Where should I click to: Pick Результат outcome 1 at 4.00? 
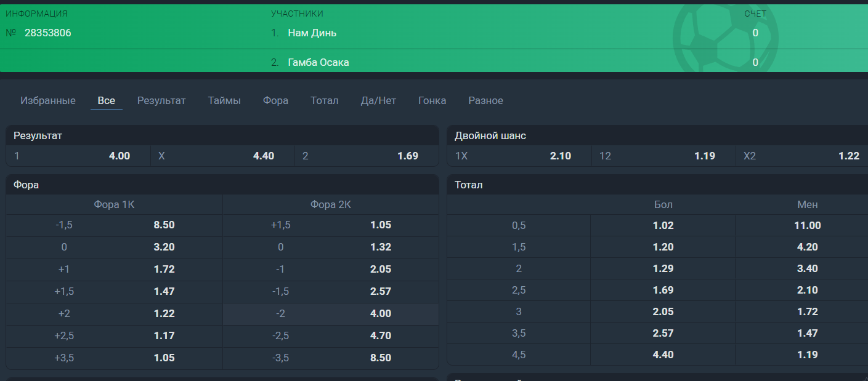(x=78, y=156)
